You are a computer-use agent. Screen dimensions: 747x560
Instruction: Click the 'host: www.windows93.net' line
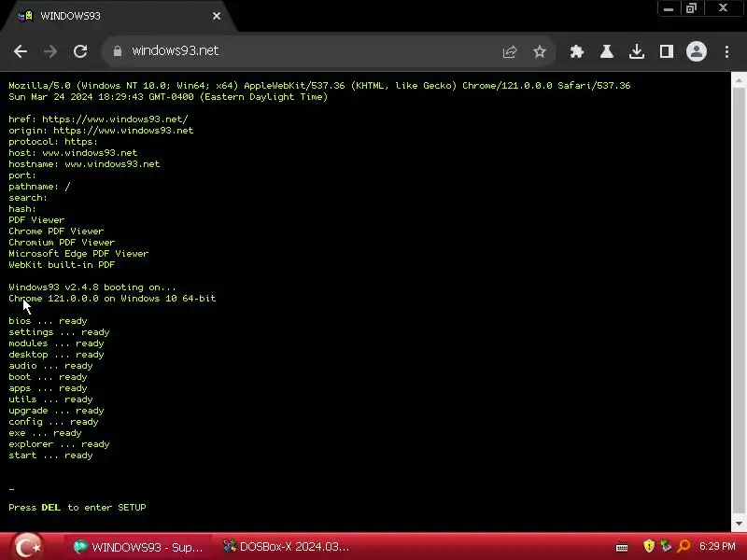point(73,153)
